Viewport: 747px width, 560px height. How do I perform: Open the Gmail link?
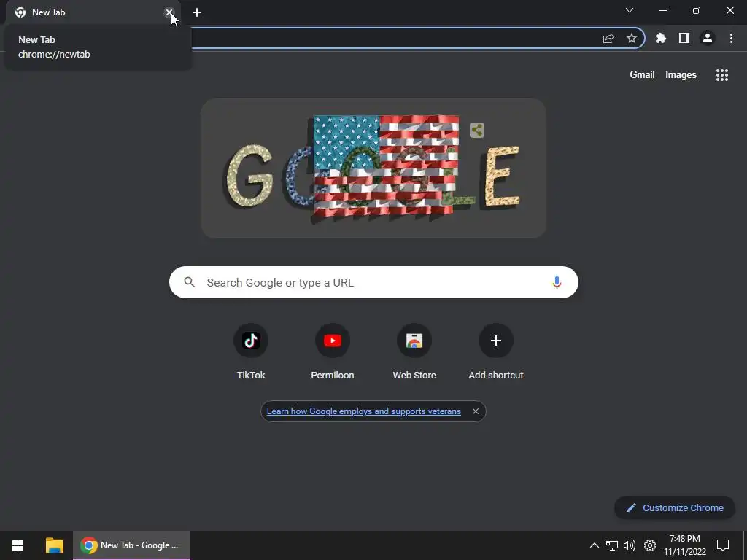[642, 75]
